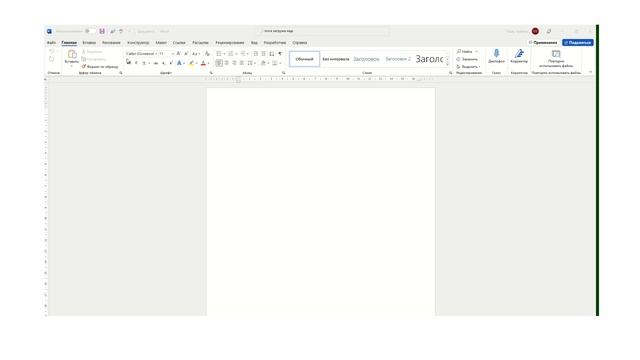This screenshot has width=640, height=360.
Task: Select the Заголовок 2 style
Action: point(398,59)
